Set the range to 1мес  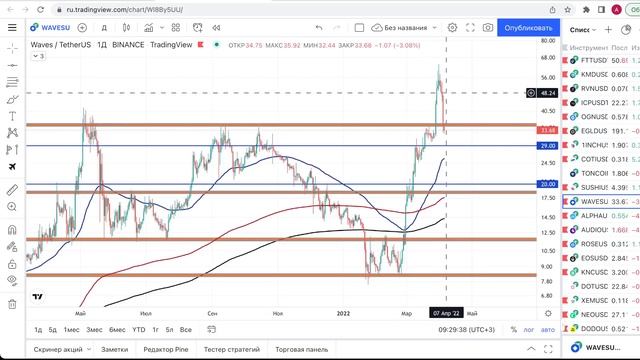tap(71, 329)
